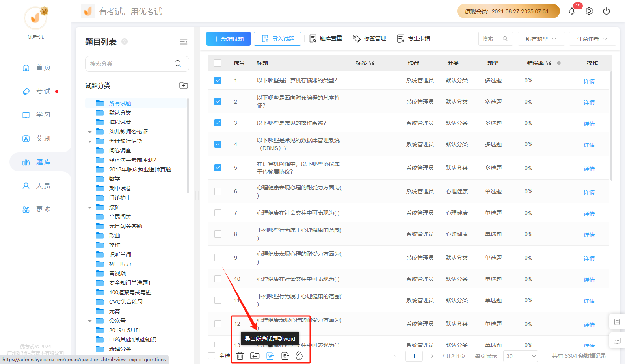Viewport: 625px width, 364px height.
Task: Click search magnifier in category search
Action: (178, 63)
